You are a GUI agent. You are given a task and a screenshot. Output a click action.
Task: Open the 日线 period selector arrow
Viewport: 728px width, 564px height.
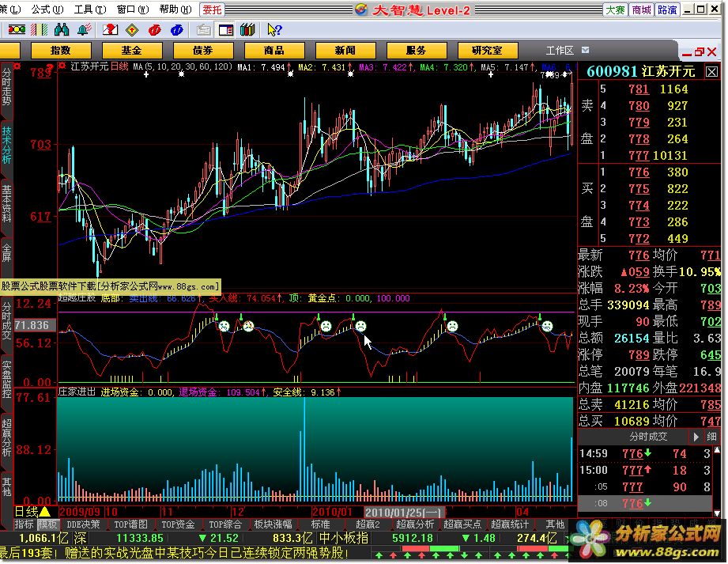[45, 512]
